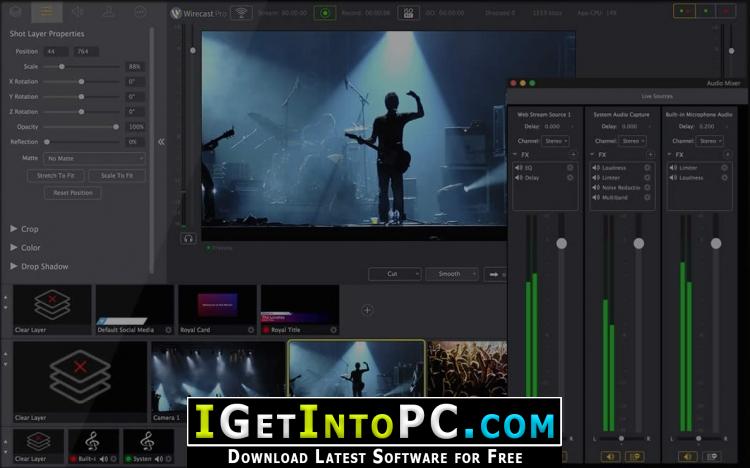
Task: Adjust the Opacity slider handle
Action: coord(116,127)
